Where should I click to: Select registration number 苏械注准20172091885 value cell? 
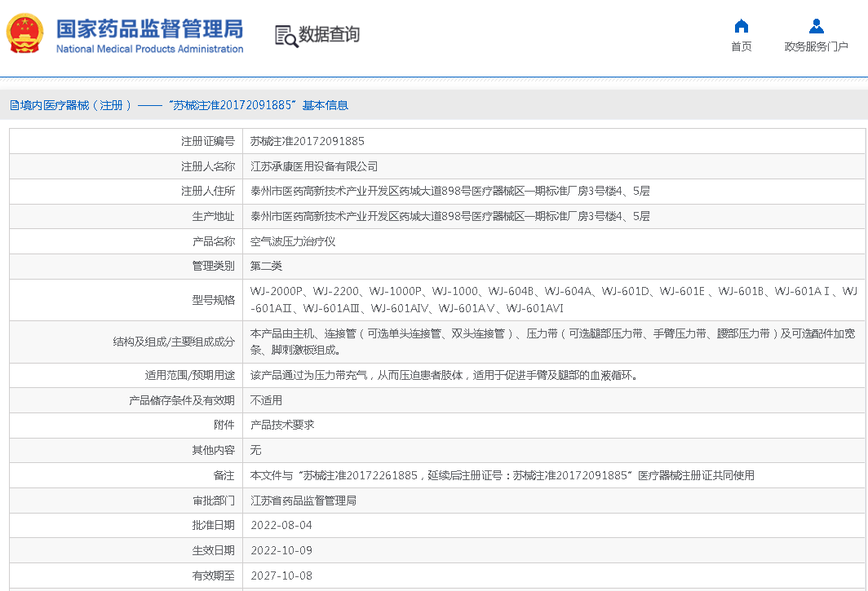[308, 141]
